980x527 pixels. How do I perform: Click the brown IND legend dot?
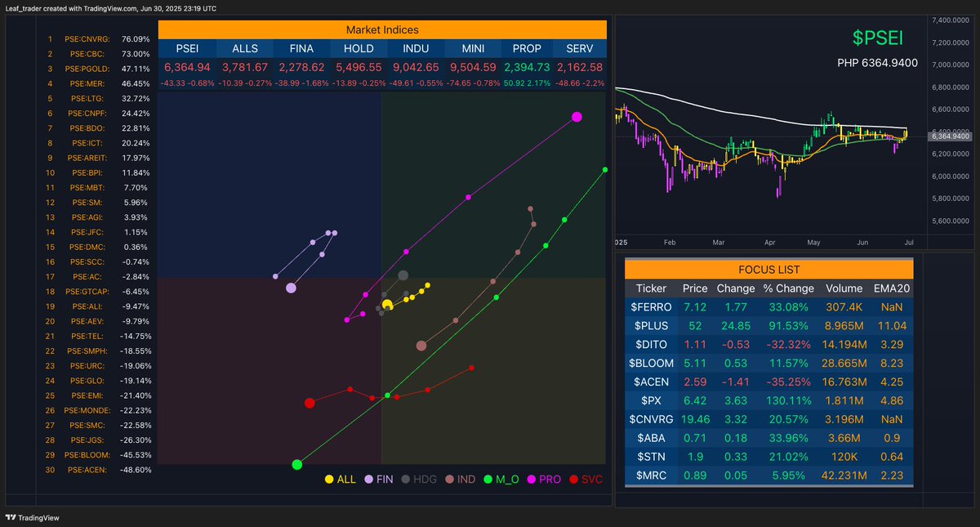448,480
